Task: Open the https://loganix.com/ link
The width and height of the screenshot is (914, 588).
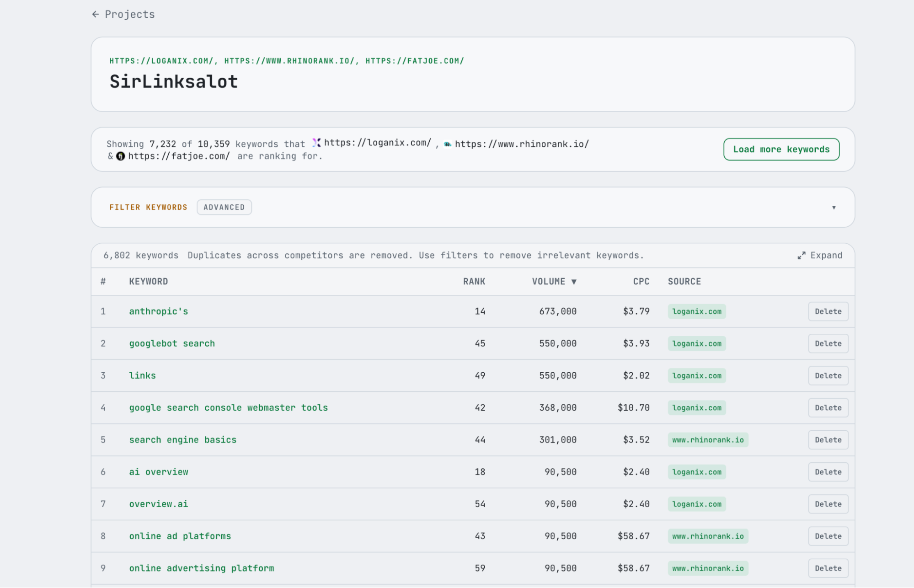Action: point(378,143)
